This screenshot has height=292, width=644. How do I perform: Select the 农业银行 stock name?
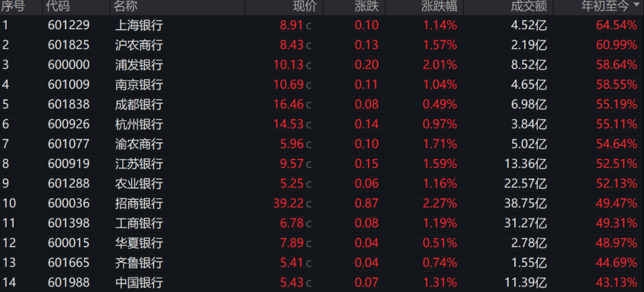click(139, 184)
